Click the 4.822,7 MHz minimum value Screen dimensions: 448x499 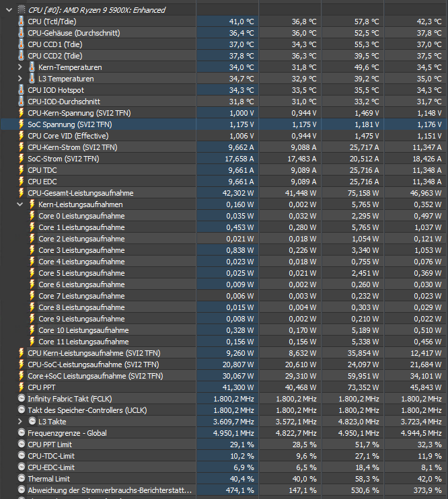tap(296, 433)
